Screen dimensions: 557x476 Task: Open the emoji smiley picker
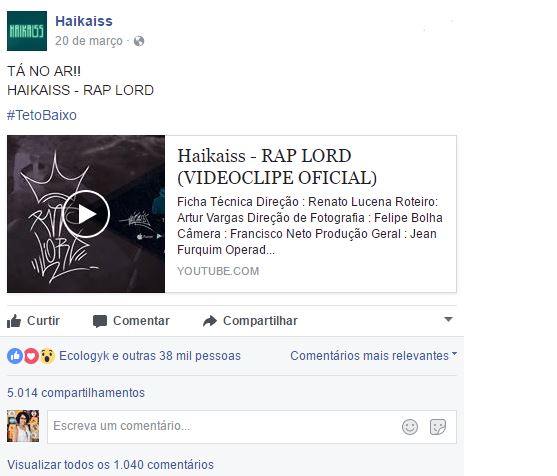point(410,427)
